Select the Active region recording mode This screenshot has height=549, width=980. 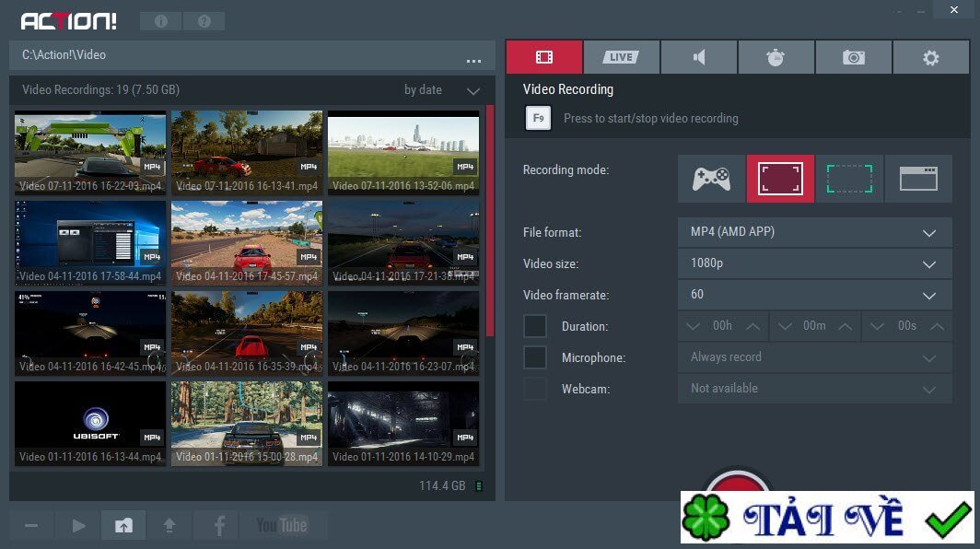coord(849,178)
